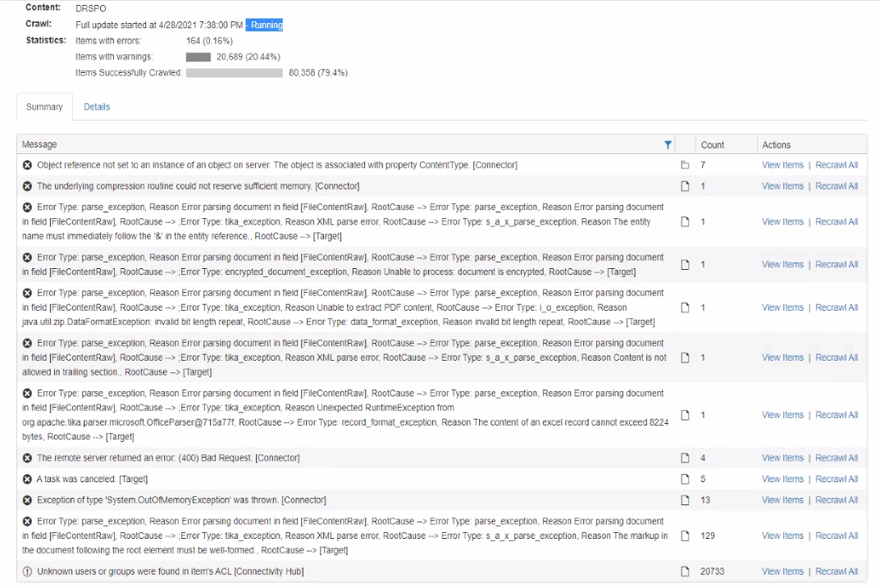Recrawl All items with 400 Bad Request
This screenshot has height=588, width=880.
pos(836,458)
